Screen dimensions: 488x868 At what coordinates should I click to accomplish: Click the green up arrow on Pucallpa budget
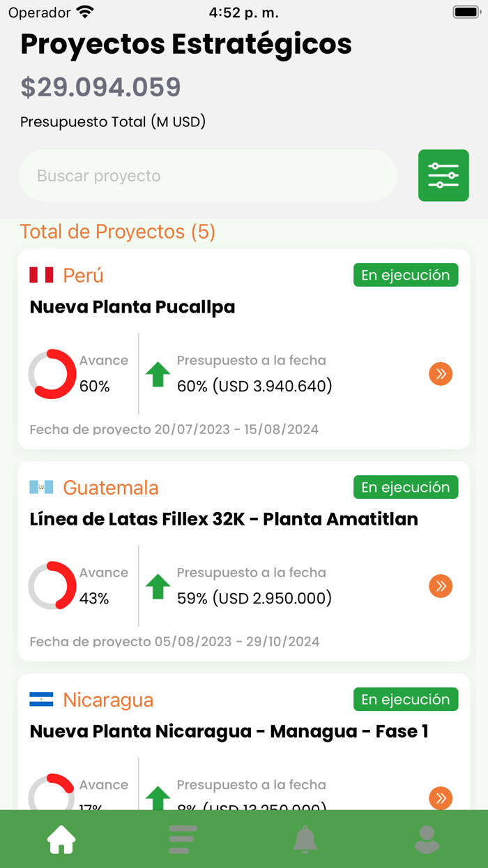point(158,374)
